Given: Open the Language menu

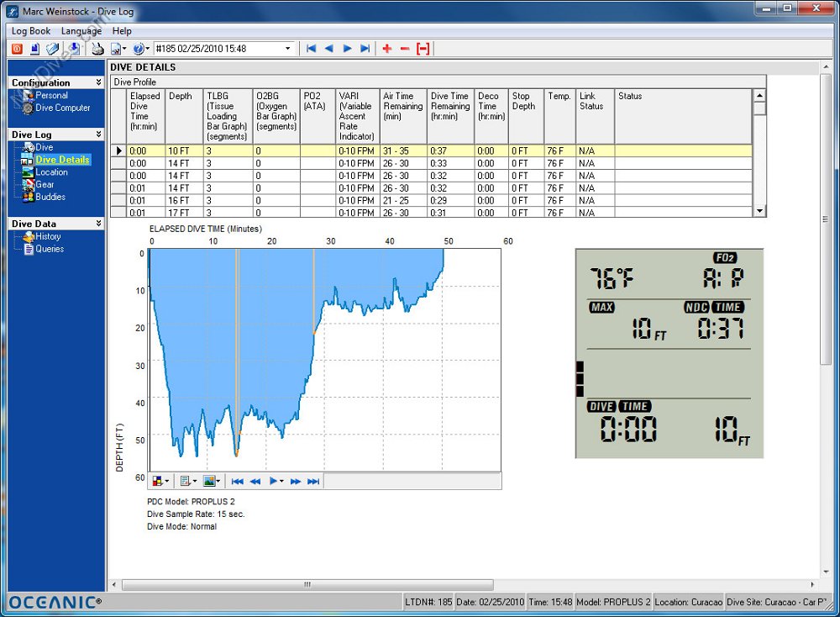Looking at the screenshot, I should coord(81,31).
